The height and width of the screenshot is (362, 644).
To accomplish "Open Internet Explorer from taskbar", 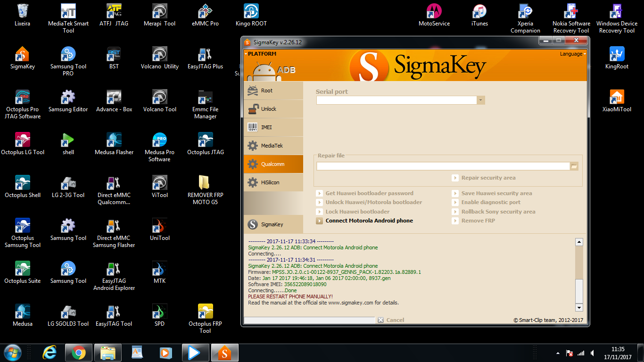I will pos(50,353).
